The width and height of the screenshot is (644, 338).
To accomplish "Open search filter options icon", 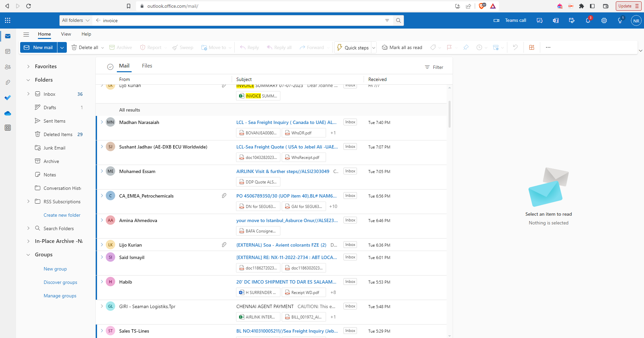I will pos(387,20).
